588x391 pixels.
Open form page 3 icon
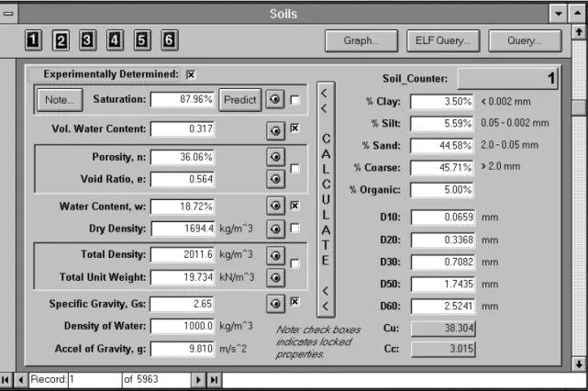pyautogui.click(x=87, y=40)
